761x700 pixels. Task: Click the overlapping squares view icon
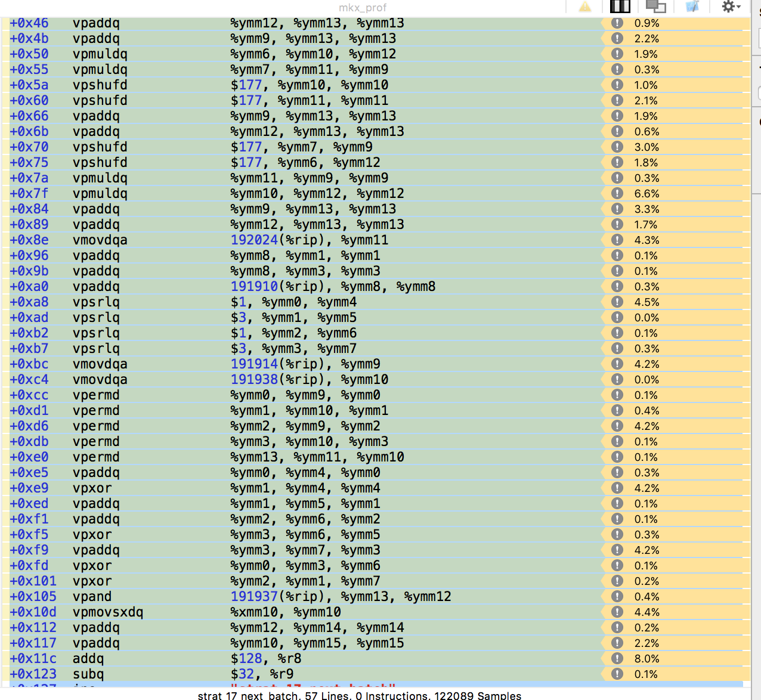(x=655, y=7)
